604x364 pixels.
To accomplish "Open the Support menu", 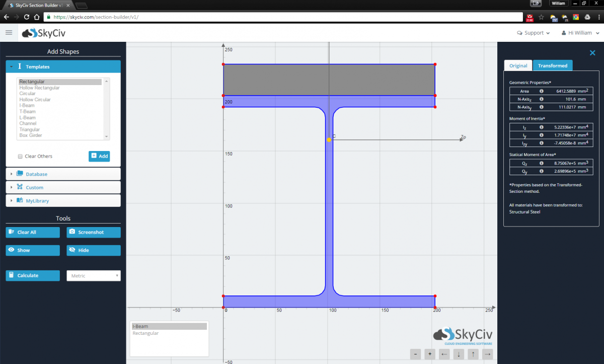I will [534, 32].
